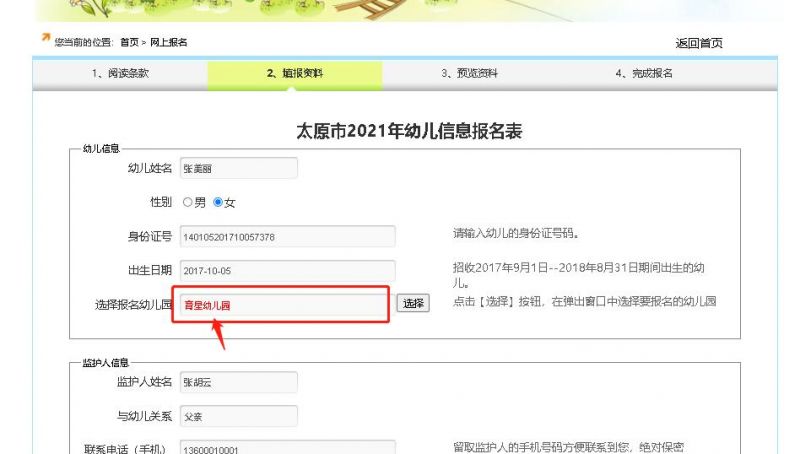Screen dimensions: 800x454
Task: Click the form title 太原市2021年幼儿信息报名表
Action: (409, 131)
